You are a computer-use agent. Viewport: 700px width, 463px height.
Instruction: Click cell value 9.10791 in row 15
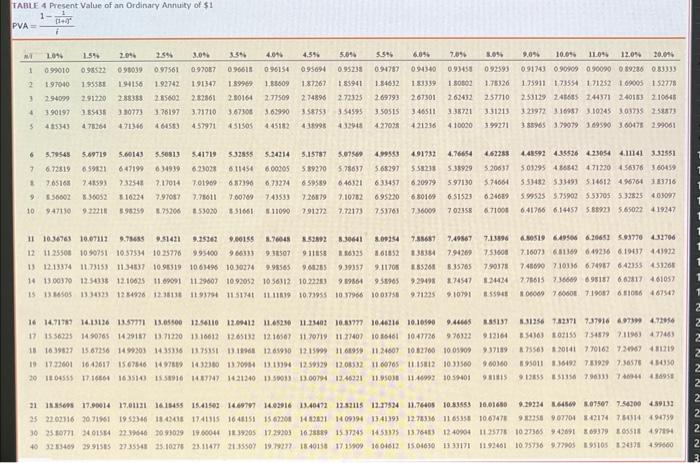(x=460, y=294)
